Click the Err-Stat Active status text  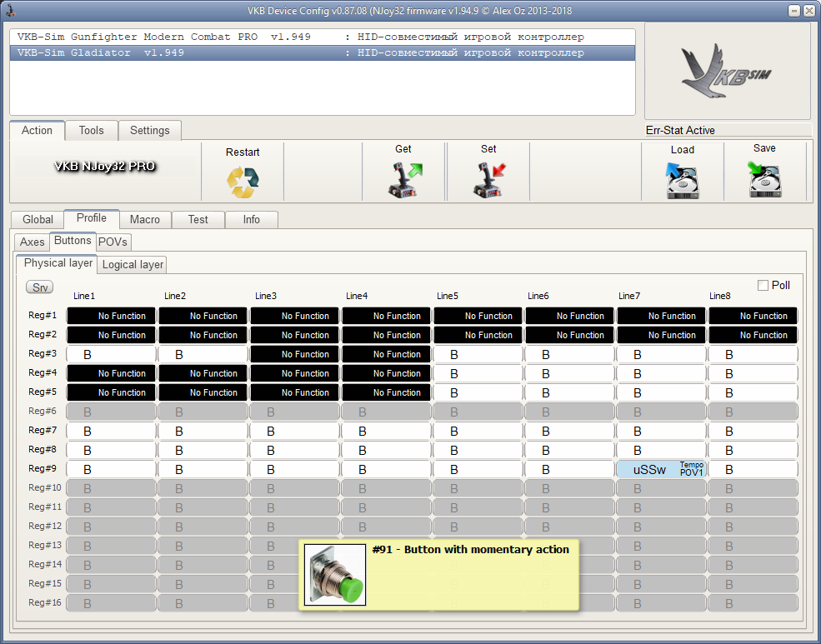680,130
